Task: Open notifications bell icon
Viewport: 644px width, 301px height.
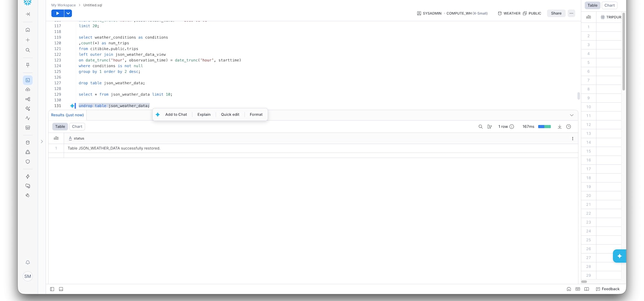Action: (28, 262)
